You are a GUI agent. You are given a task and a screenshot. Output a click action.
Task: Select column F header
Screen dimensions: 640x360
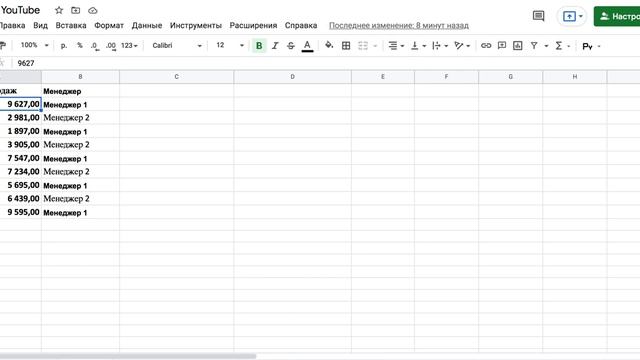[x=447, y=77]
